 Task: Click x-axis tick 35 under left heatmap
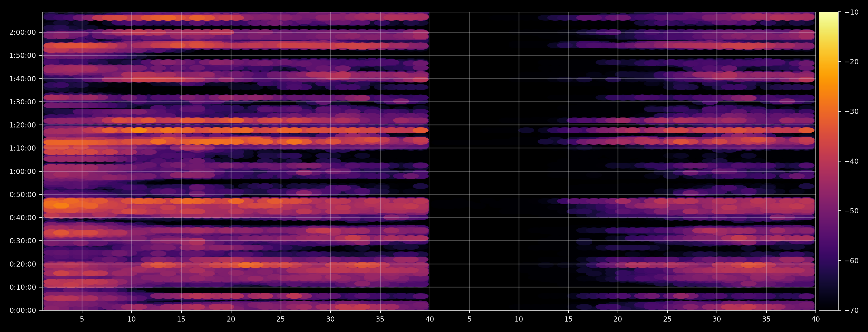380,319
